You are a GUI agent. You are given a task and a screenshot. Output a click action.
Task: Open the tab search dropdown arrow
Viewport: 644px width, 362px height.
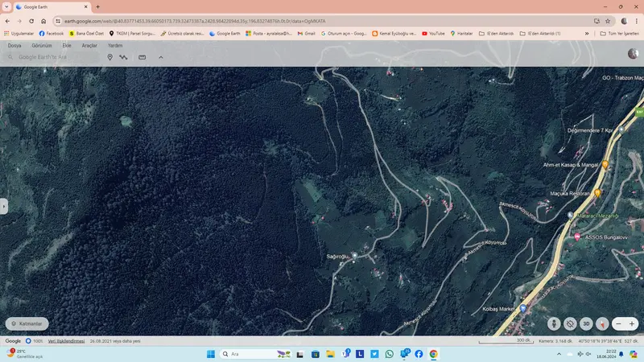6,7
